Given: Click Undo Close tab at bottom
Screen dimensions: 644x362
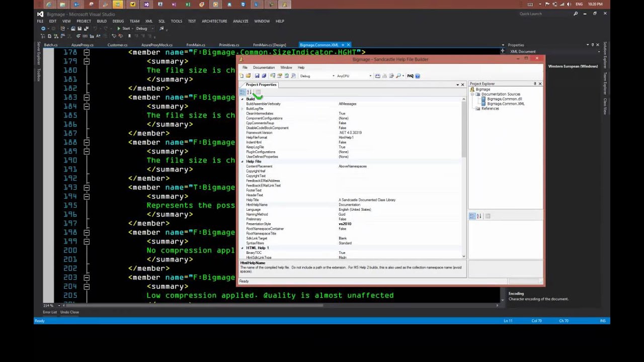Looking at the screenshot, I should pyautogui.click(x=69, y=312).
